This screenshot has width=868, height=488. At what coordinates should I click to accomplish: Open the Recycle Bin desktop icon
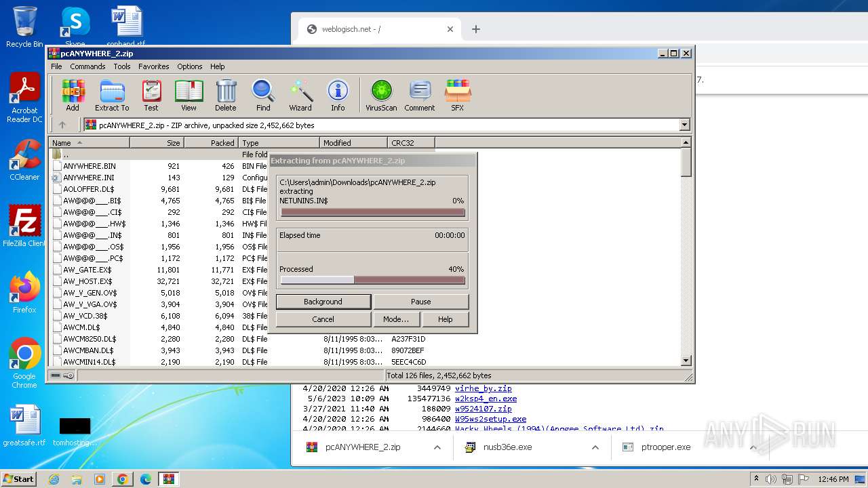pyautogui.click(x=24, y=27)
